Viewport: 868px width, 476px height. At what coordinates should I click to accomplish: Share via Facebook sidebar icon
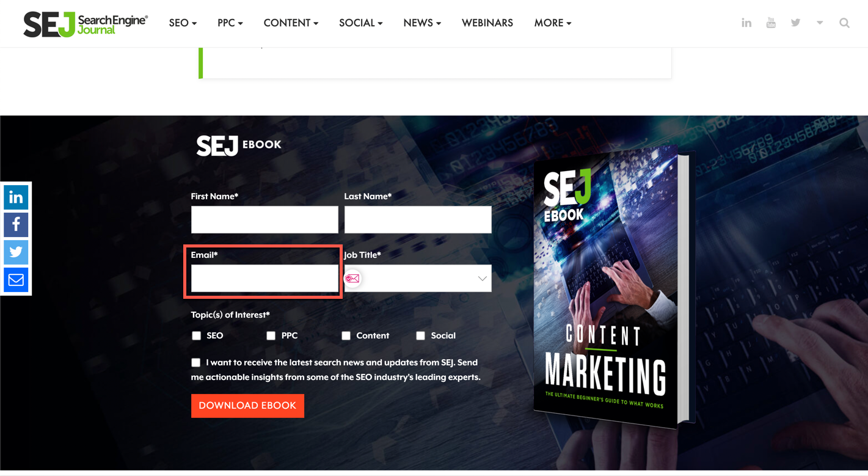(16, 225)
